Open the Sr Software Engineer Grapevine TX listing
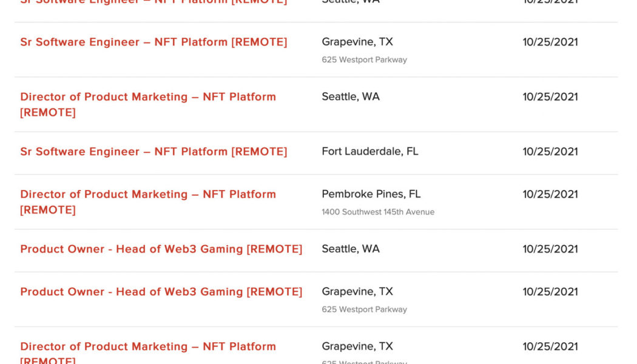Viewport: 637px width, 364px height. (x=153, y=42)
